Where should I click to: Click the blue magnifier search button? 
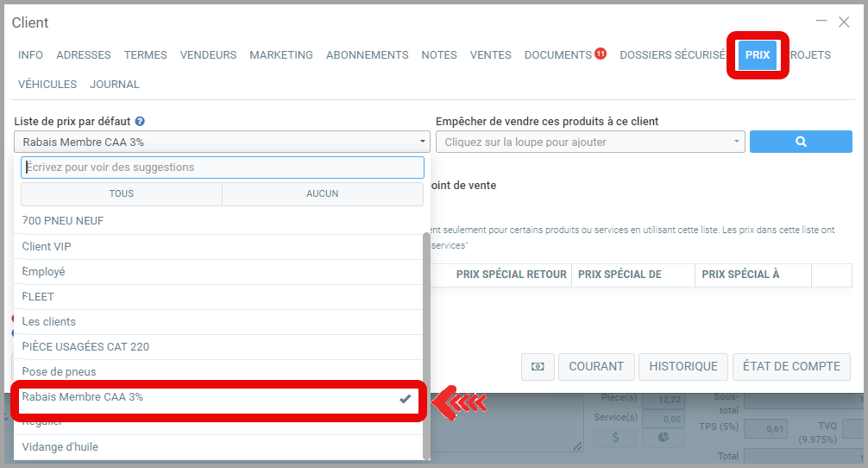tap(800, 142)
